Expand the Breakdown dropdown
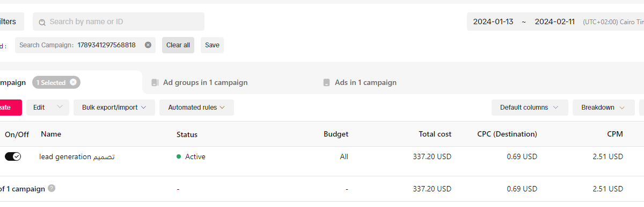Screen dimensions: 644x207 click(x=603, y=108)
